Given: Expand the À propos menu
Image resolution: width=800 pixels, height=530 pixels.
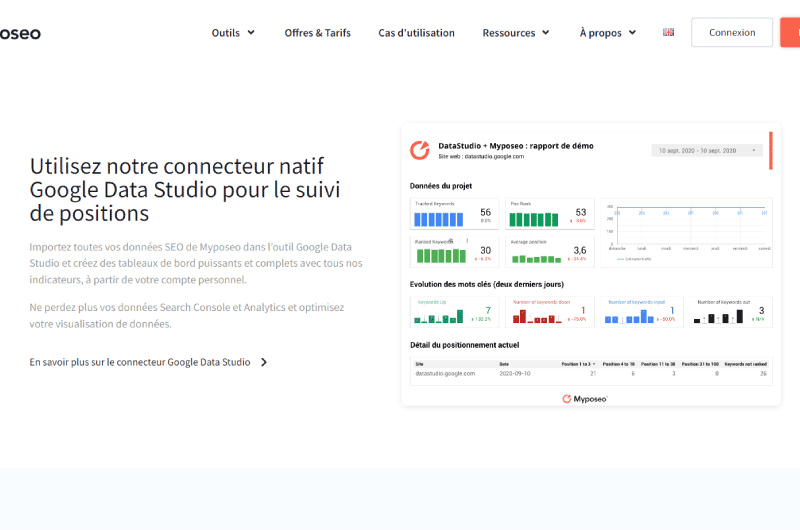Looking at the screenshot, I should pyautogui.click(x=608, y=33).
